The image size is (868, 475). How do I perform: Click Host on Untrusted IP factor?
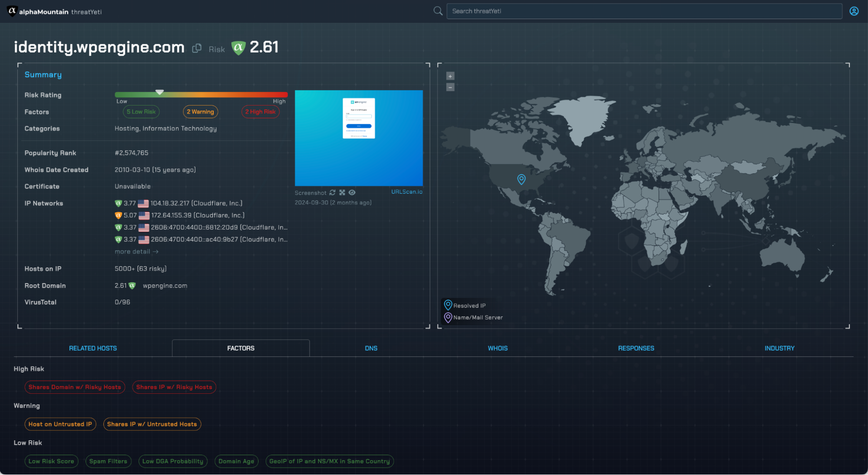point(60,424)
